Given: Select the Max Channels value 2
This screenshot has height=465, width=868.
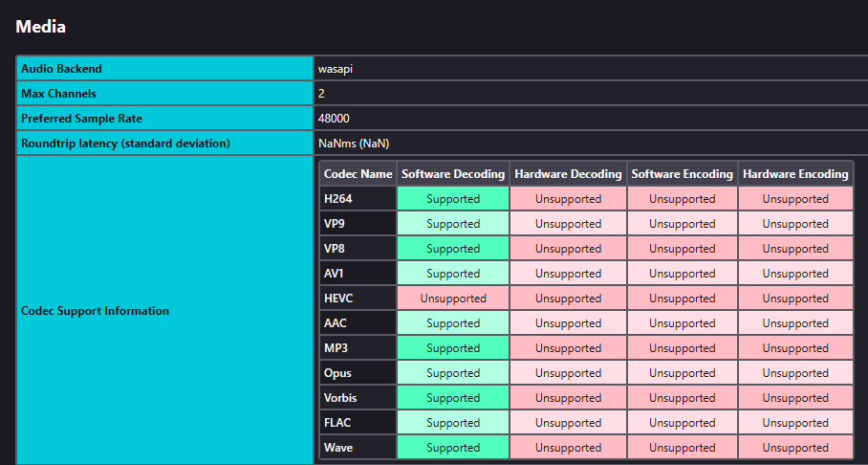Looking at the screenshot, I should coord(321,94).
